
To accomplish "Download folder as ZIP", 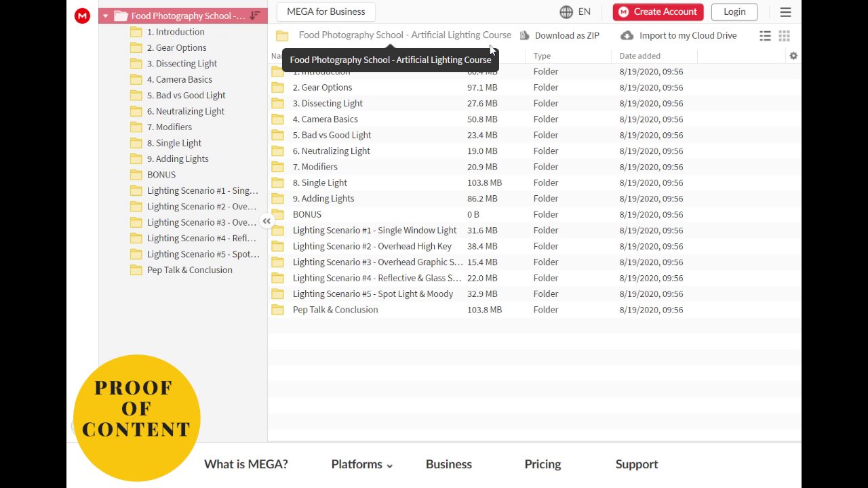I will click(x=559, y=35).
